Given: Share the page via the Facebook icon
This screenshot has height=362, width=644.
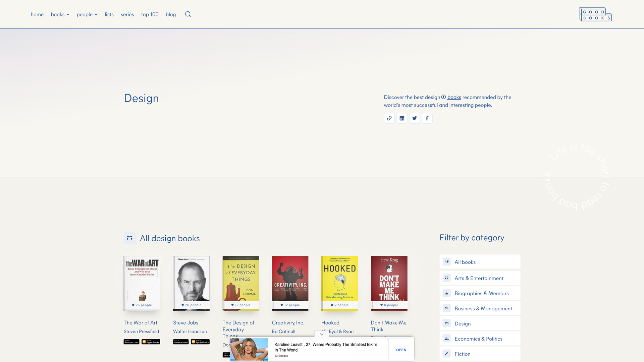Looking at the screenshot, I should pyautogui.click(x=427, y=118).
